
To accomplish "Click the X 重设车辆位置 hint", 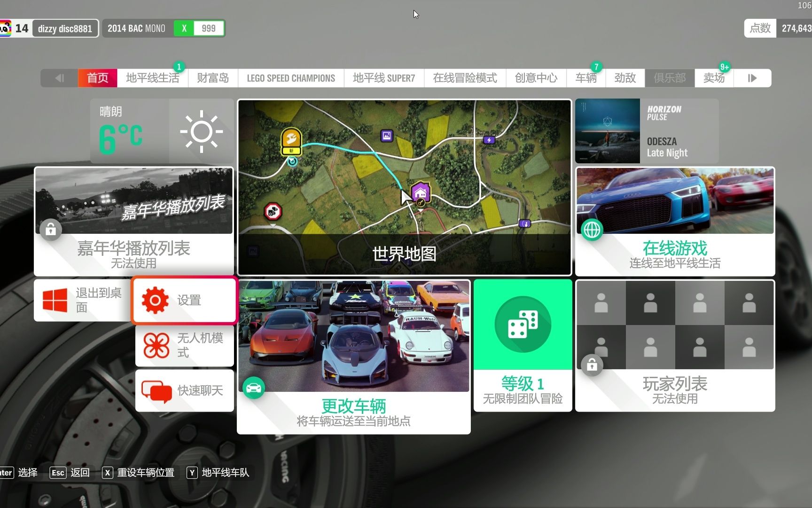I will pos(139,472).
